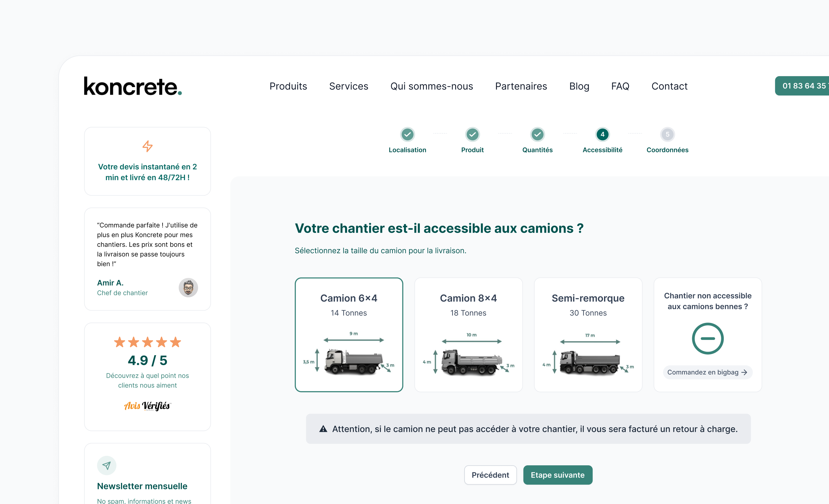Screen dimensions: 829x504
Task: Click the Précédent button
Action: [490, 475]
